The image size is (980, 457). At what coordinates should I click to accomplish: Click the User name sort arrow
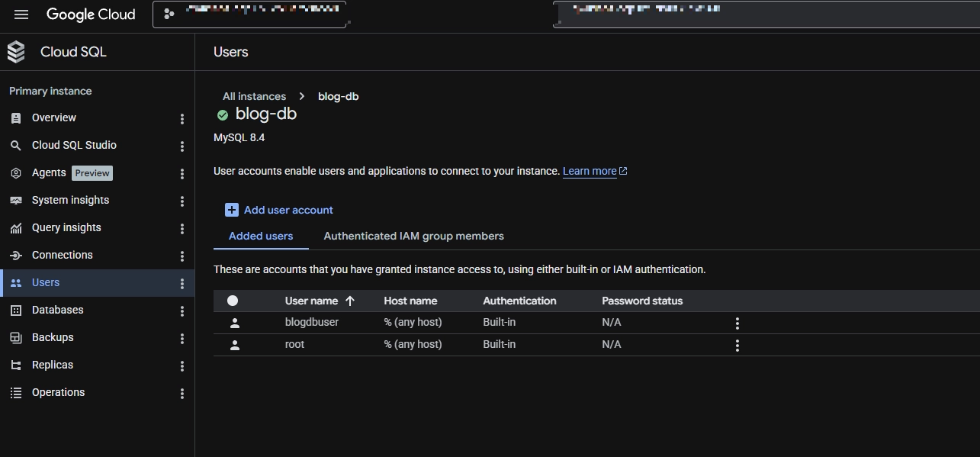(x=350, y=301)
